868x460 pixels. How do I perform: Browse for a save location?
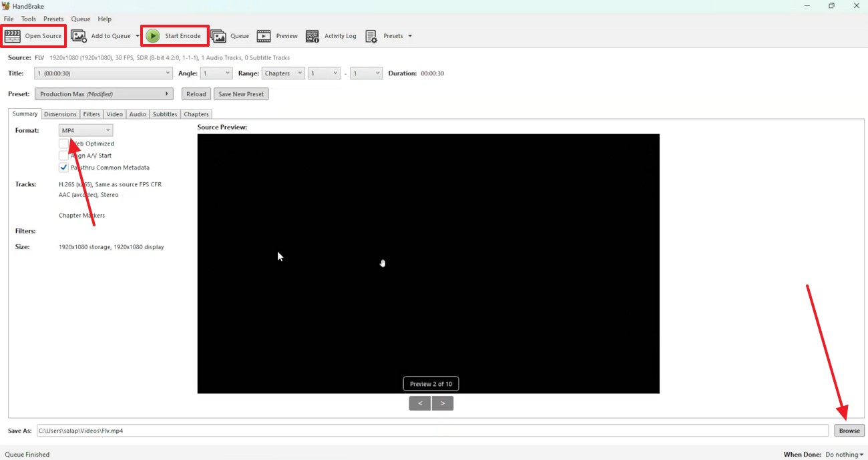pos(849,430)
